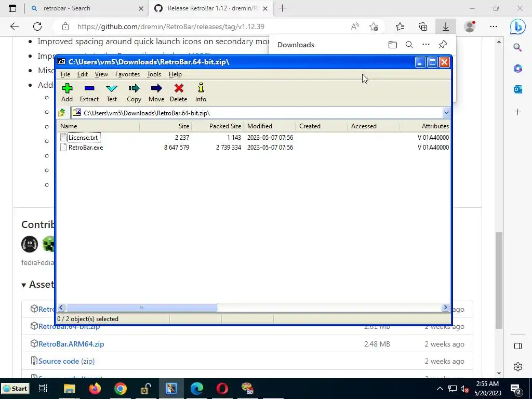
Task: Click the 7-Zip horizontal scrollbar thumb
Action: (141, 308)
